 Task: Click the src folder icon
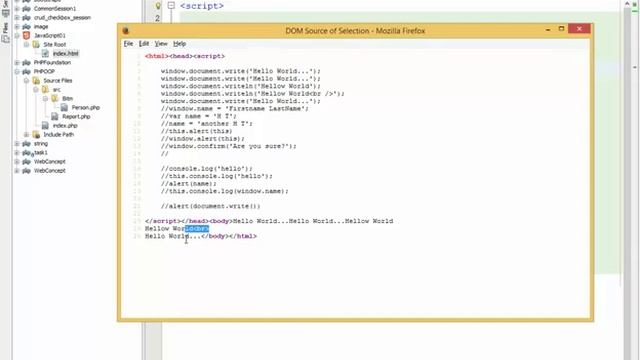(45, 89)
